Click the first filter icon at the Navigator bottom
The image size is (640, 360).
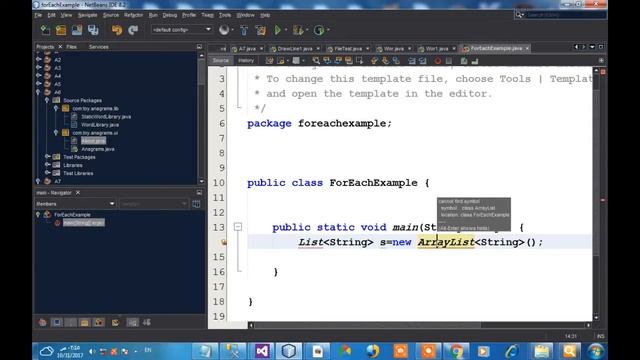(42, 322)
